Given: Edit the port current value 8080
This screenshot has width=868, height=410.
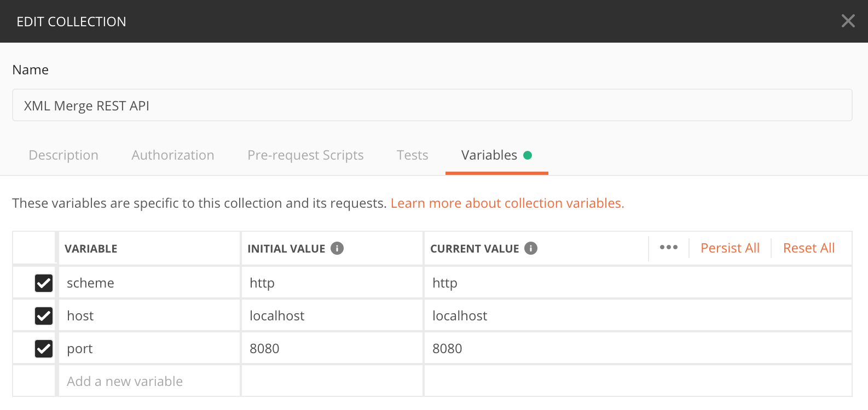Looking at the screenshot, I should 637,349.
